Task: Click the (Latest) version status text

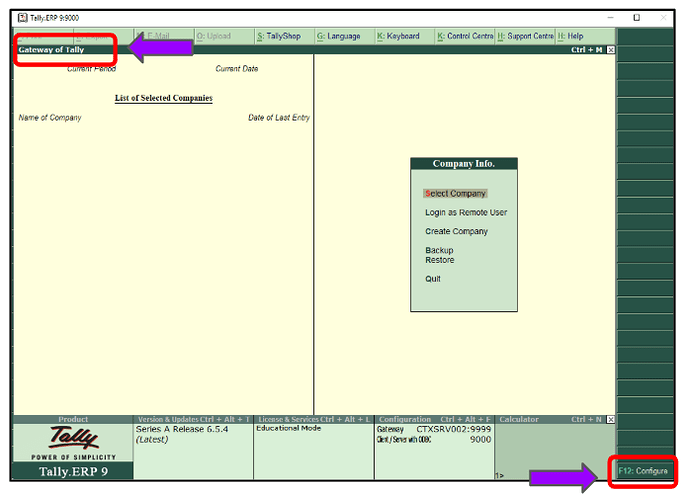Action: pyautogui.click(x=152, y=440)
